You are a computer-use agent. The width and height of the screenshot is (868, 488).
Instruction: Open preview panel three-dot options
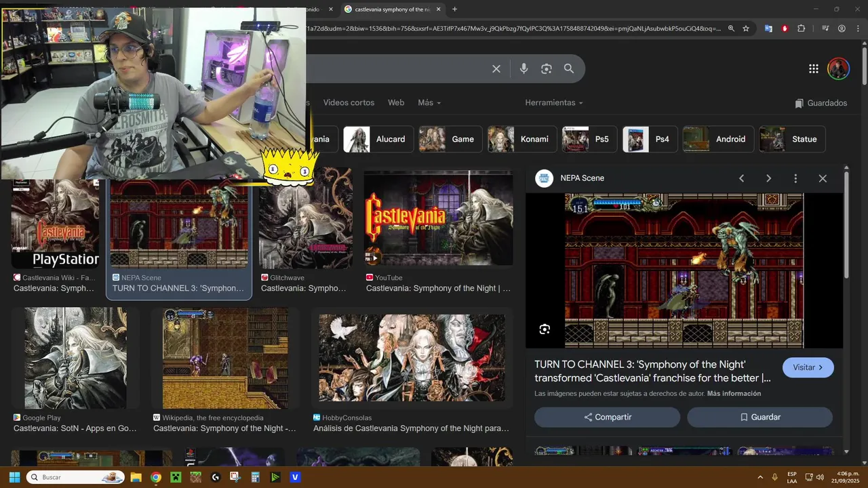pyautogui.click(x=795, y=178)
